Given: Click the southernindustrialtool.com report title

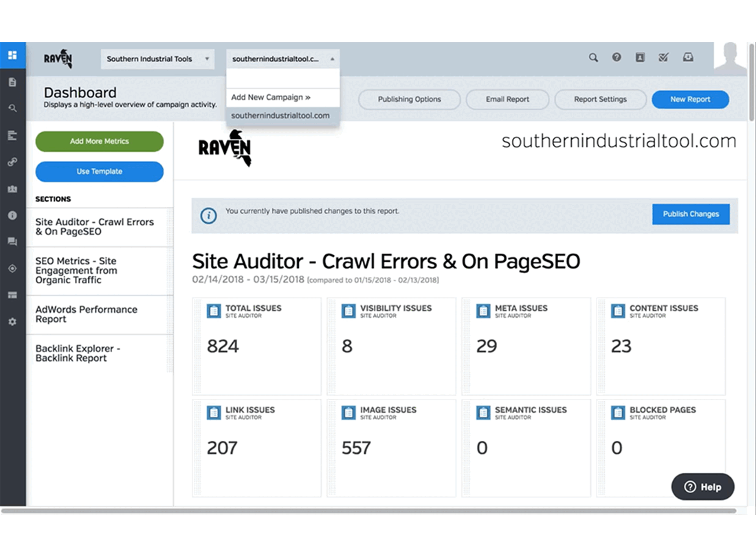Looking at the screenshot, I should click(619, 141).
